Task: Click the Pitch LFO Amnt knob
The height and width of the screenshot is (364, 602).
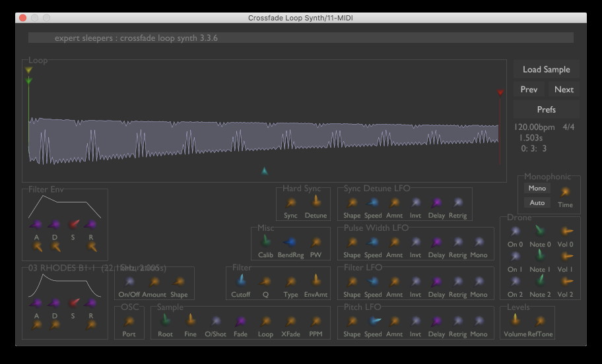Action: click(394, 321)
